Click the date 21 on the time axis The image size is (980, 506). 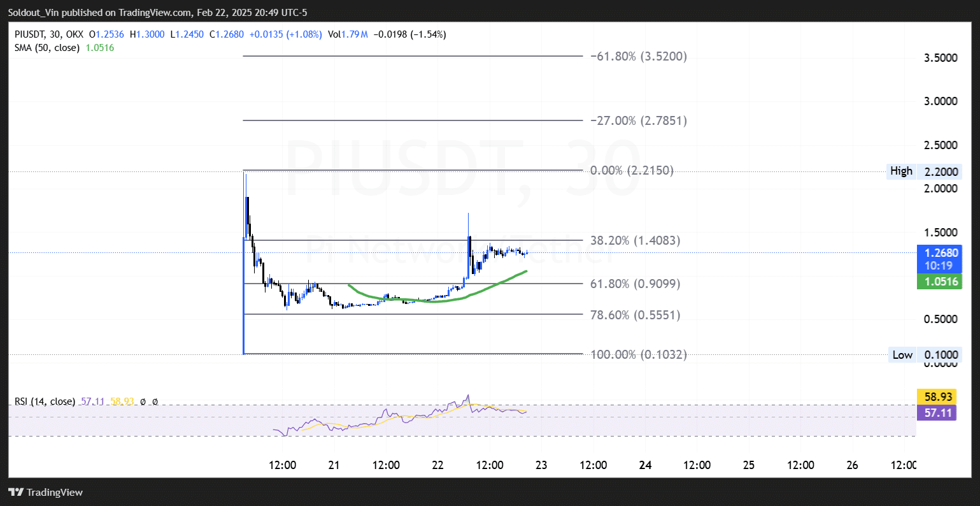pos(335,466)
